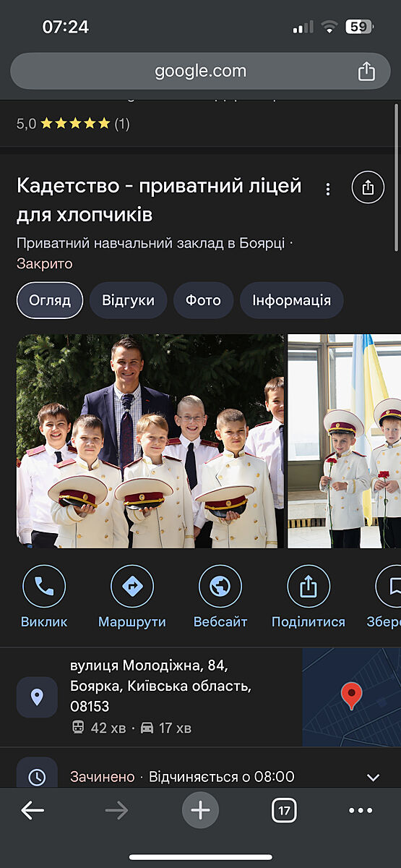401x868 pixels.
Task: Tap the share icon in the address bar
Action: click(x=366, y=71)
